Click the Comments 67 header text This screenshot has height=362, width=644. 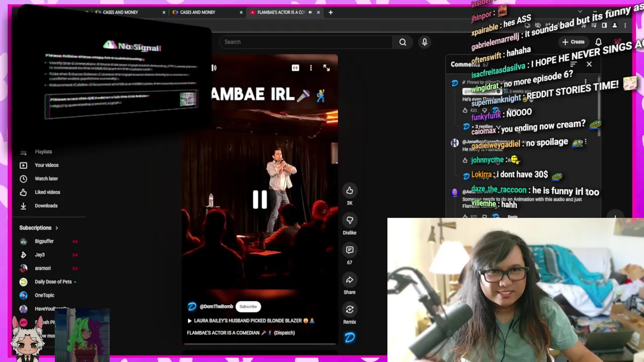click(469, 64)
